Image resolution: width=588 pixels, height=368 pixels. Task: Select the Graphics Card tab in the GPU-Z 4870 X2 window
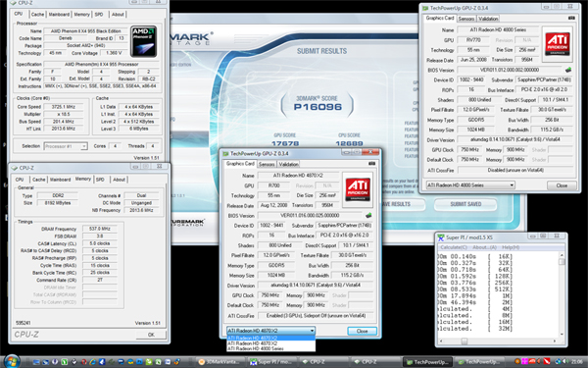(240, 163)
